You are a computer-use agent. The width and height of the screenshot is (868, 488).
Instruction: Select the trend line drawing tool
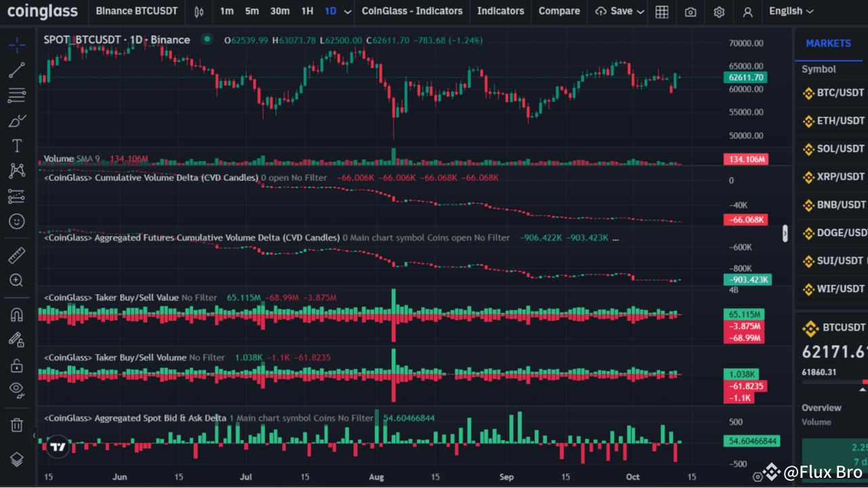point(17,70)
